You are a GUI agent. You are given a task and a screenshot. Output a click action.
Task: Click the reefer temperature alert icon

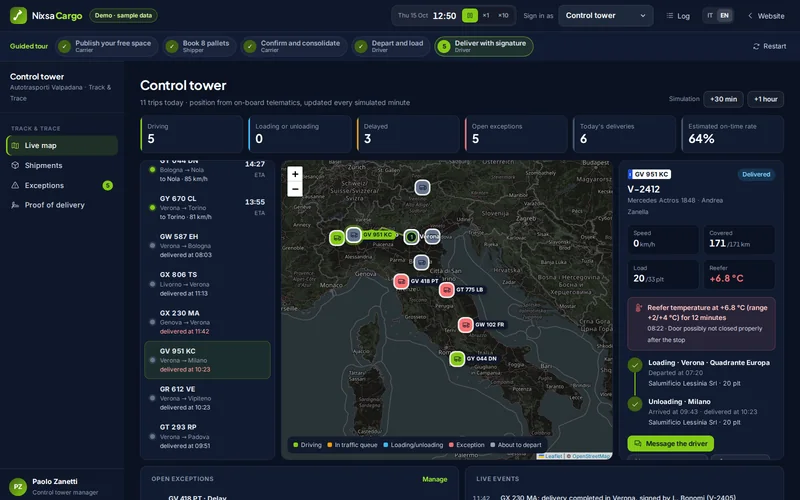point(638,308)
